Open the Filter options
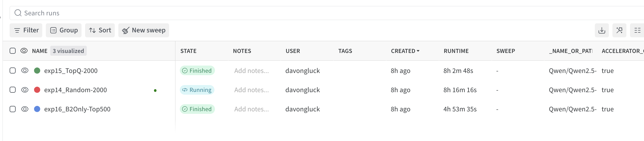Screen dimensions: 644x141 click(26, 30)
